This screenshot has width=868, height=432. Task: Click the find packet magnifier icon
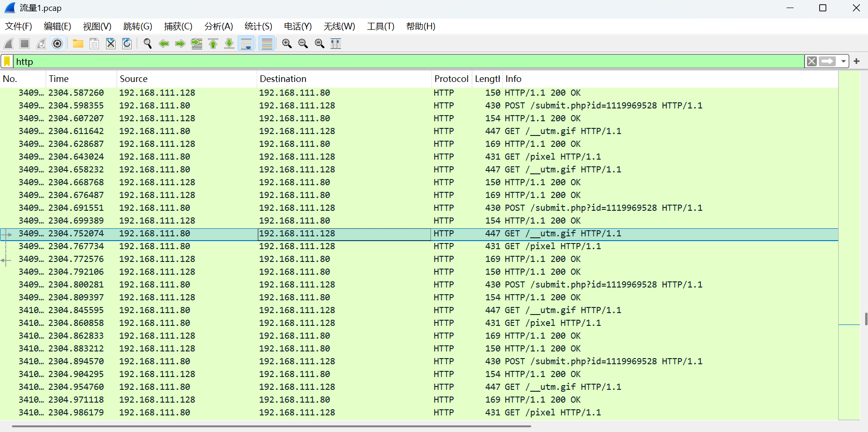pos(147,44)
